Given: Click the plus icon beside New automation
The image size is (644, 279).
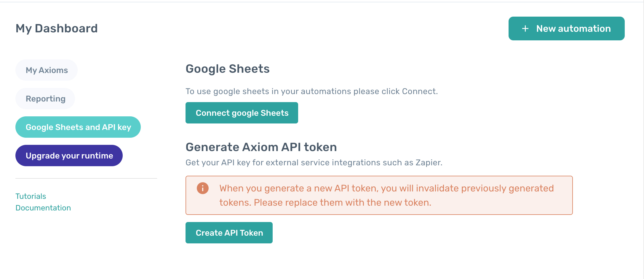Looking at the screenshot, I should pyautogui.click(x=525, y=28).
